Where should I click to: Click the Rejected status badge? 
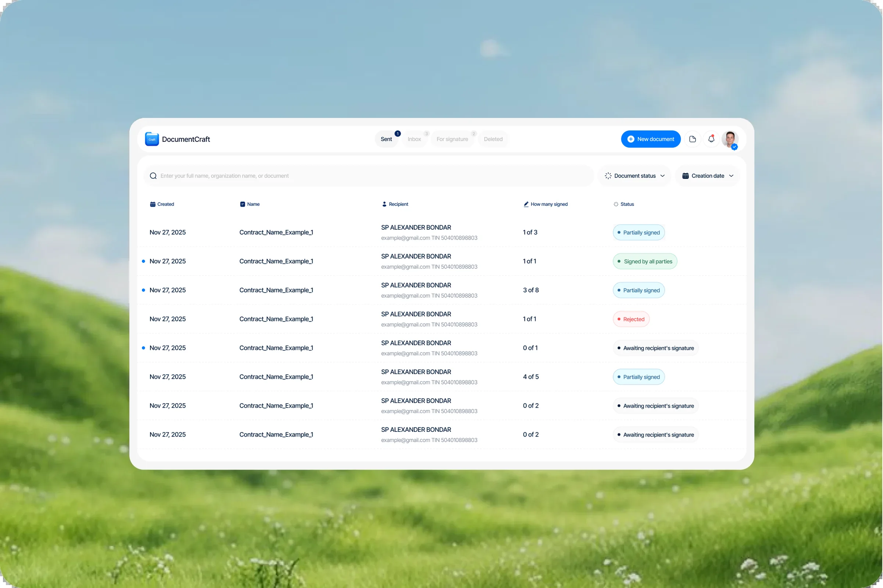click(x=631, y=319)
